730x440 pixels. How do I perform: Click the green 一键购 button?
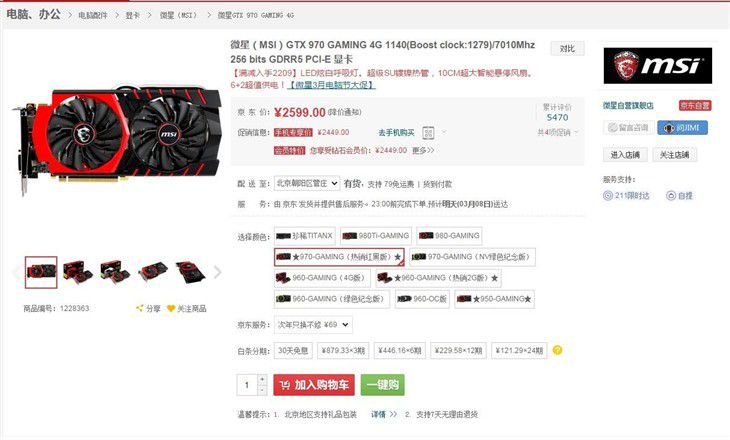coord(383,385)
